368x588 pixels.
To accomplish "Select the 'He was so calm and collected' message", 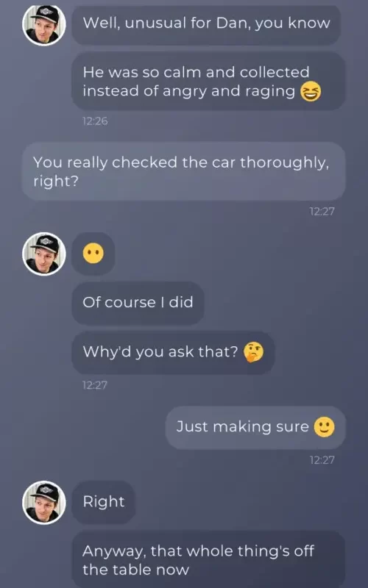I will click(208, 82).
